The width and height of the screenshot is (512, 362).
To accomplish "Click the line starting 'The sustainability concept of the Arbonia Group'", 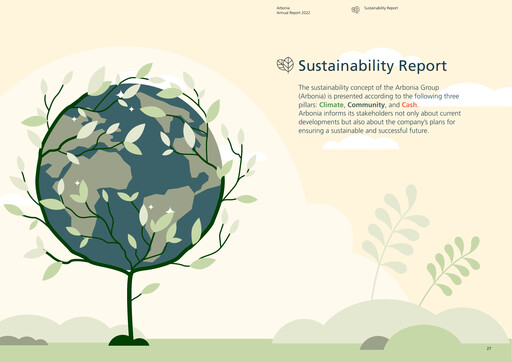I will tap(369, 87).
